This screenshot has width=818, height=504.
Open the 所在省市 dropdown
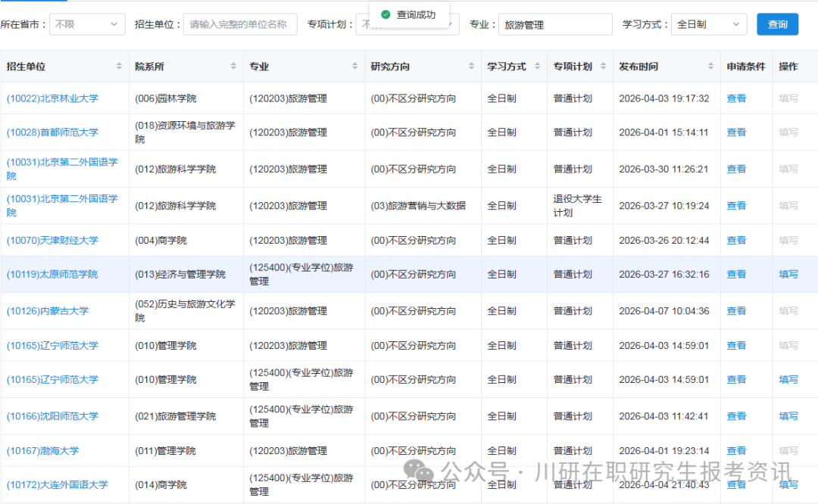[86, 24]
